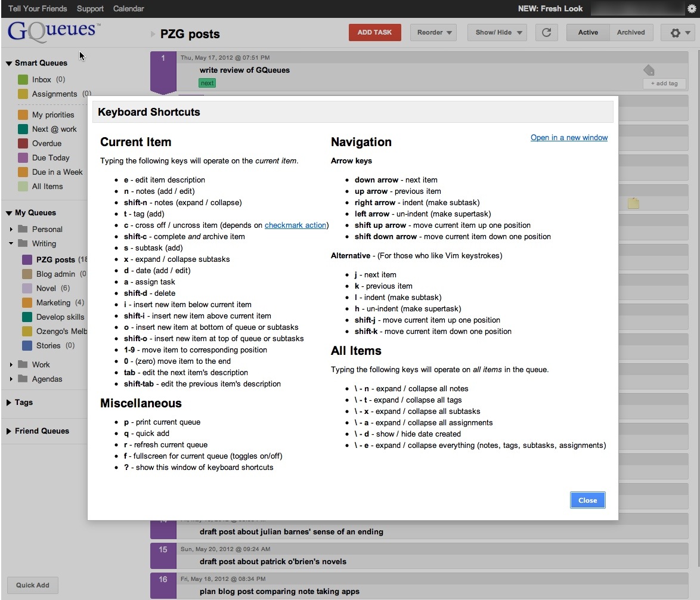Click the tag icon on first task

click(x=649, y=70)
